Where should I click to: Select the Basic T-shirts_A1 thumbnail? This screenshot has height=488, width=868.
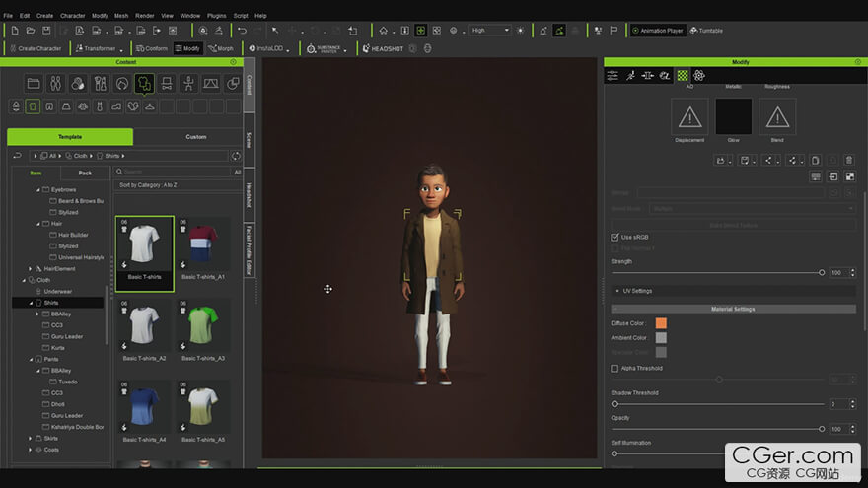pyautogui.click(x=202, y=249)
